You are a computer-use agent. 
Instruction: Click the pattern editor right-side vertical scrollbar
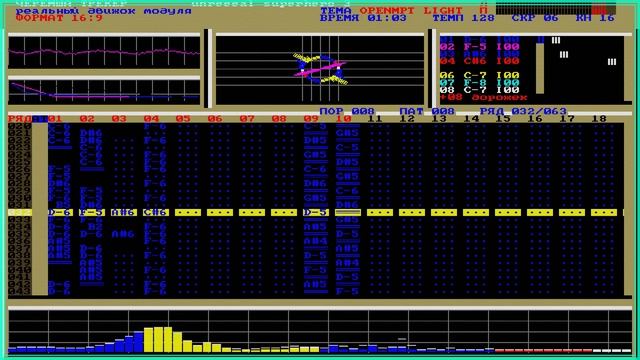tap(628, 209)
